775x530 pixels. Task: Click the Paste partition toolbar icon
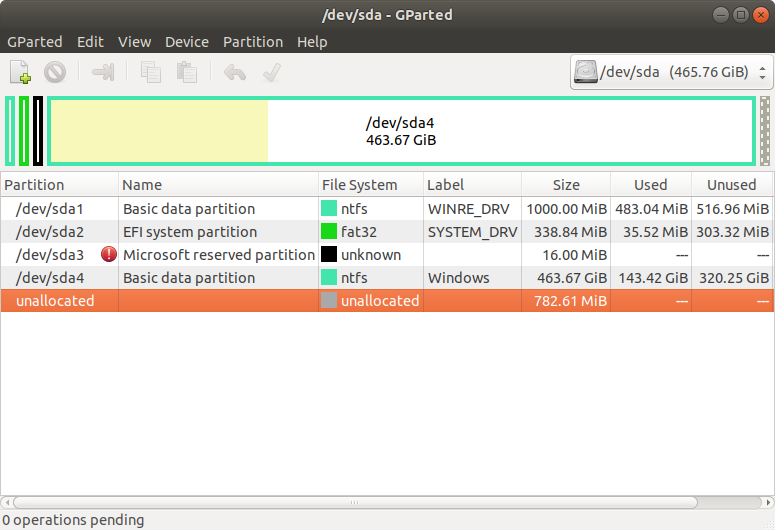pos(187,72)
